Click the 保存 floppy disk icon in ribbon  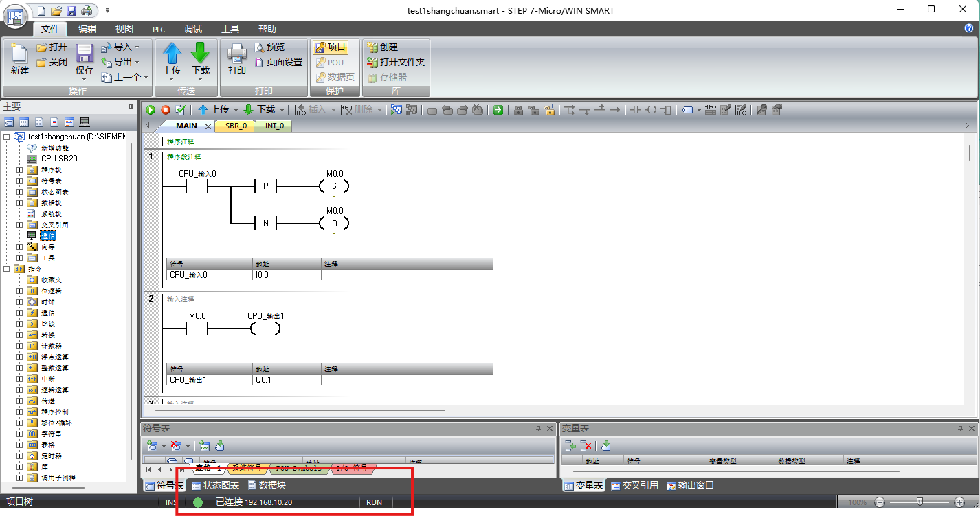[x=85, y=54]
